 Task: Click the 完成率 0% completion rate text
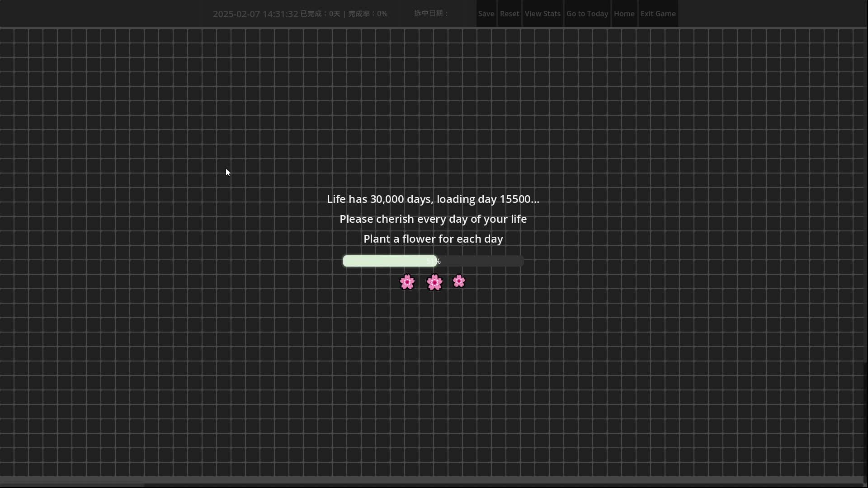[x=368, y=14]
